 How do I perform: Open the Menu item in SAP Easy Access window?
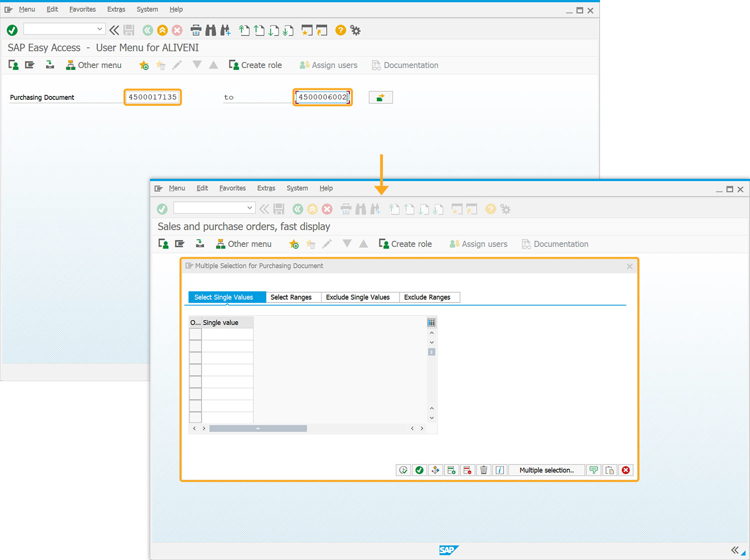(x=27, y=9)
